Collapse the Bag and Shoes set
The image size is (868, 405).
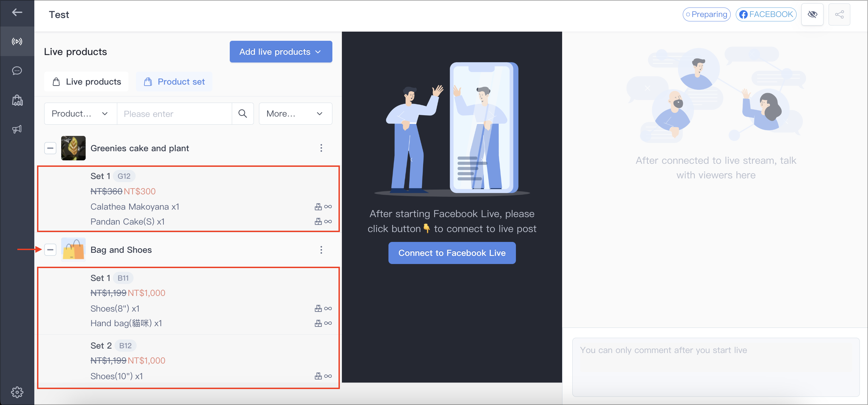click(x=50, y=250)
